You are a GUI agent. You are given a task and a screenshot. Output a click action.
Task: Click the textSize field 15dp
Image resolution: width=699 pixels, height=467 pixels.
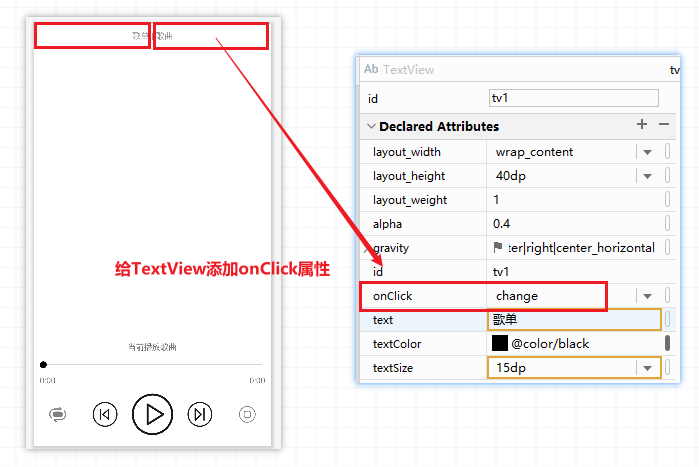click(574, 368)
